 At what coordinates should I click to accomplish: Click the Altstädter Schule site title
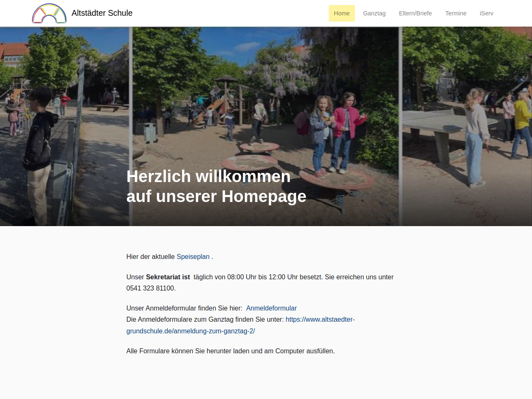click(x=102, y=13)
